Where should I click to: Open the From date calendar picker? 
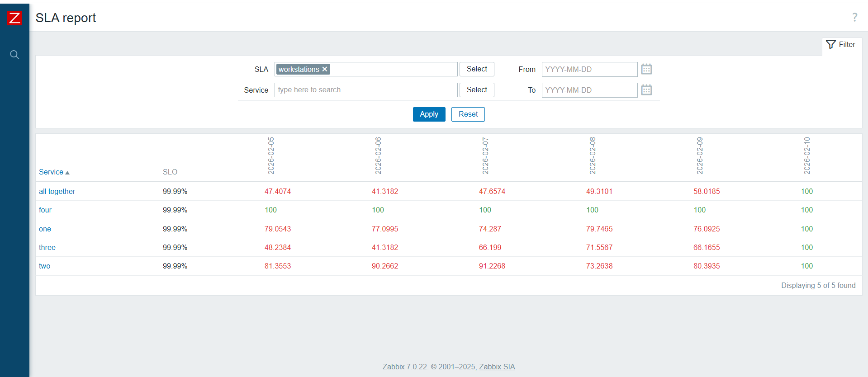(646, 69)
